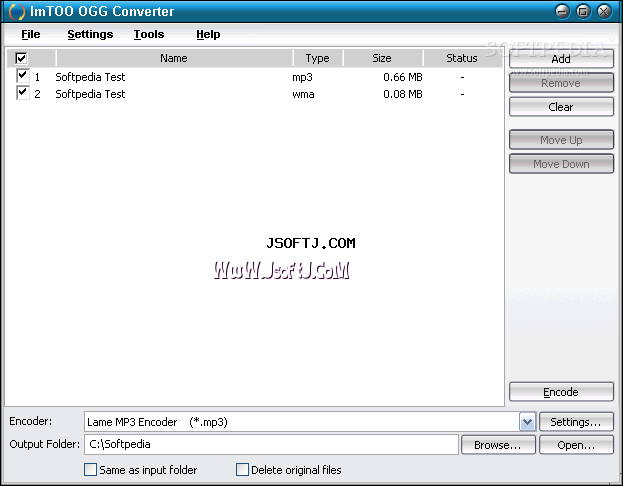
Task: Click the Move Up button
Action: pyautogui.click(x=561, y=140)
